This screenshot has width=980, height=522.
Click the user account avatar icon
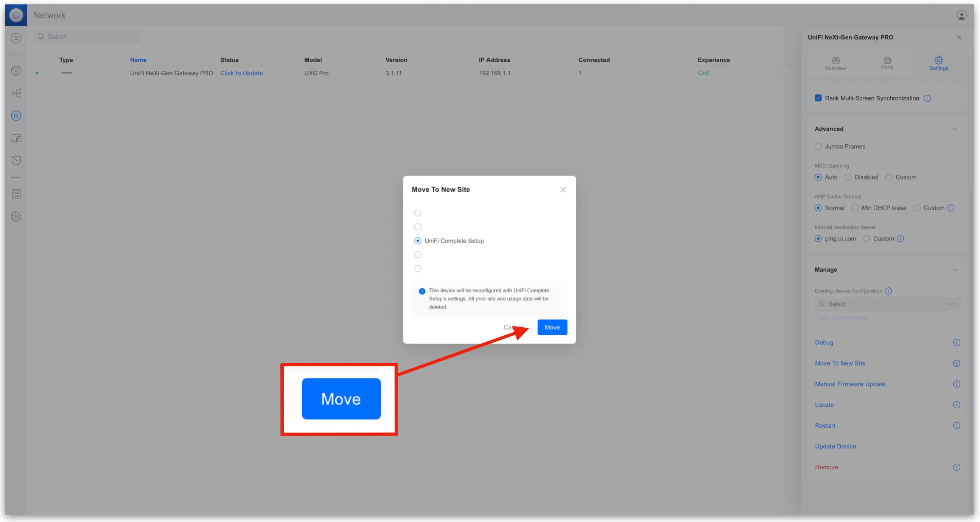point(961,15)
